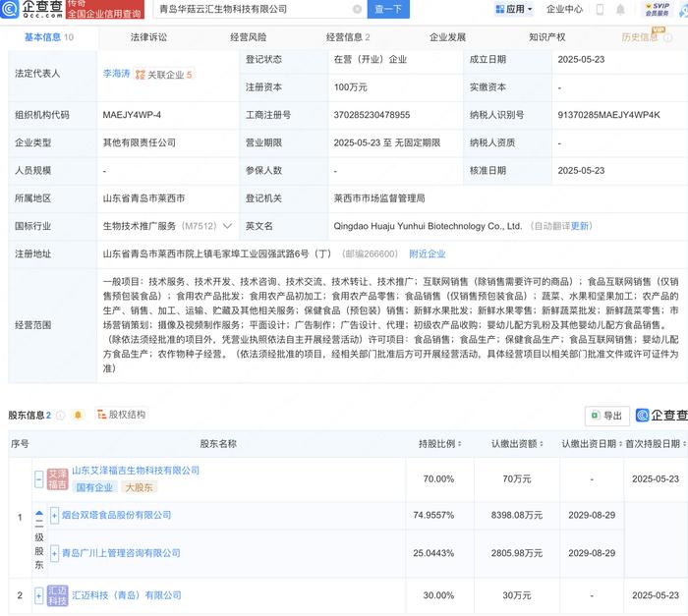
Task: Click the Qichacha logo icon
Action: pos(10,9)
